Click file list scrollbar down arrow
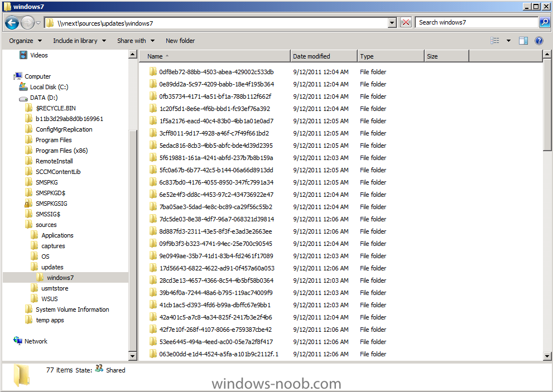Screen dimensions: 553x392 click(547, 356)
